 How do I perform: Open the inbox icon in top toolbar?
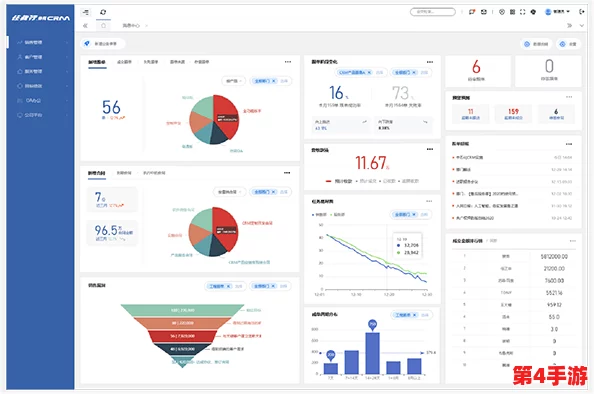coord(484,12)
